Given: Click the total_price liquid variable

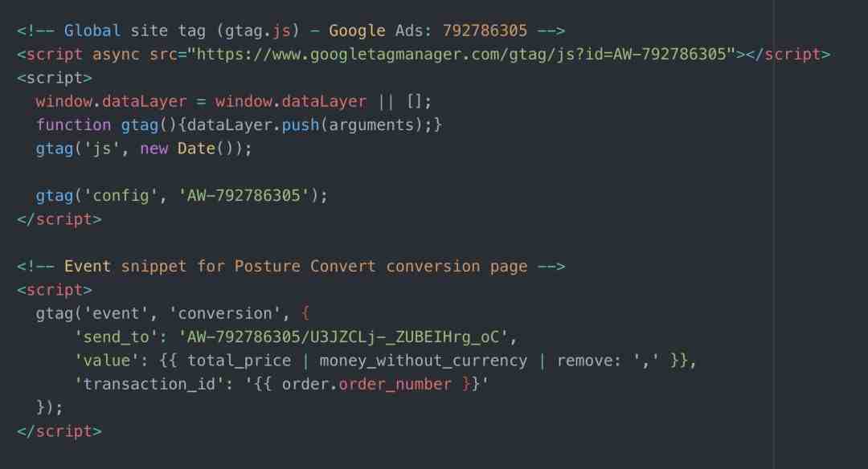Looking at the screenshot, I should (240, 361).
